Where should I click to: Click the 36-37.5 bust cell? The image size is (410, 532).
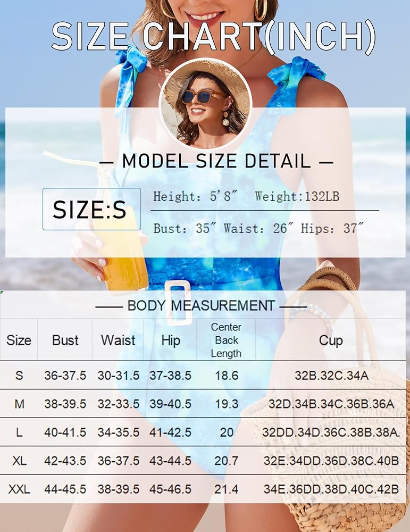tap(65, 376)
